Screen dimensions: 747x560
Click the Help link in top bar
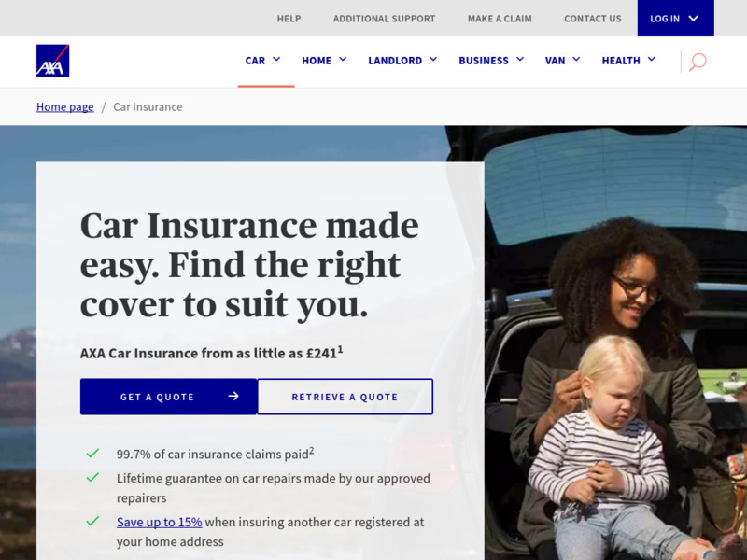tap(289, 19)
